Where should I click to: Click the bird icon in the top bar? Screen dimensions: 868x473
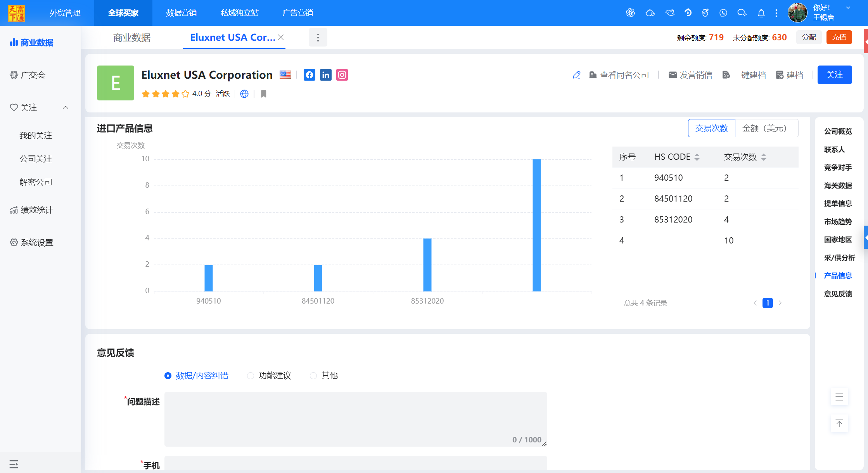pos(670,13)
